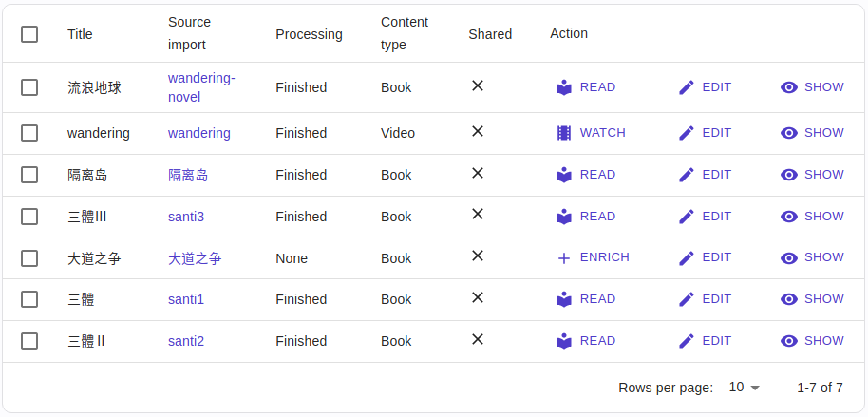This screenshot has height=417, width=868.
Task: Sort by the Title column header
Action: pyautogui.click(x=80, y=34)
